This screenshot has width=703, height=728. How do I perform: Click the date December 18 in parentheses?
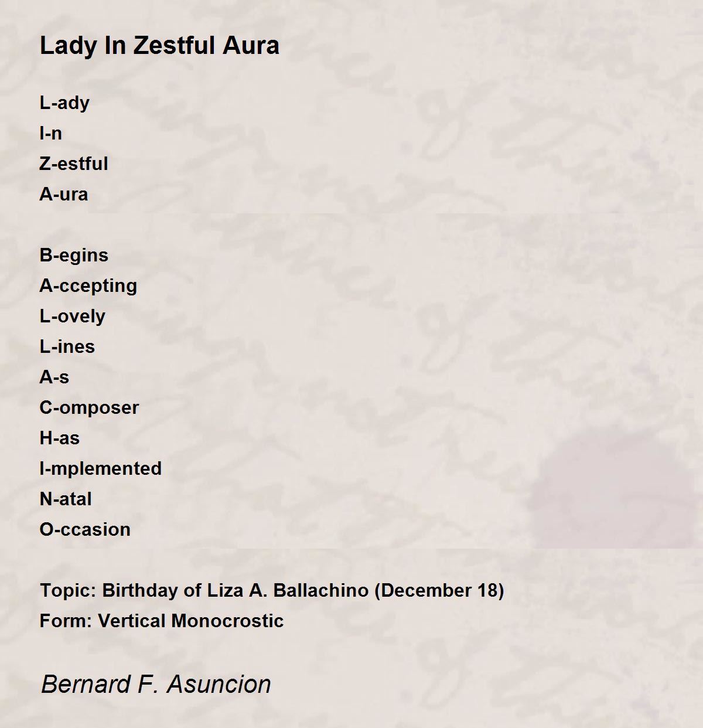439,590
